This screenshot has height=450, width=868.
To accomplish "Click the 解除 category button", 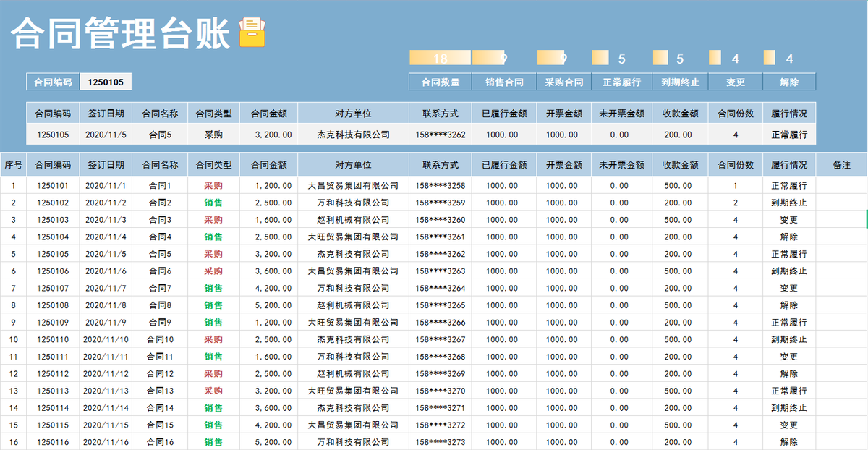I will click(x=790, y=82).
